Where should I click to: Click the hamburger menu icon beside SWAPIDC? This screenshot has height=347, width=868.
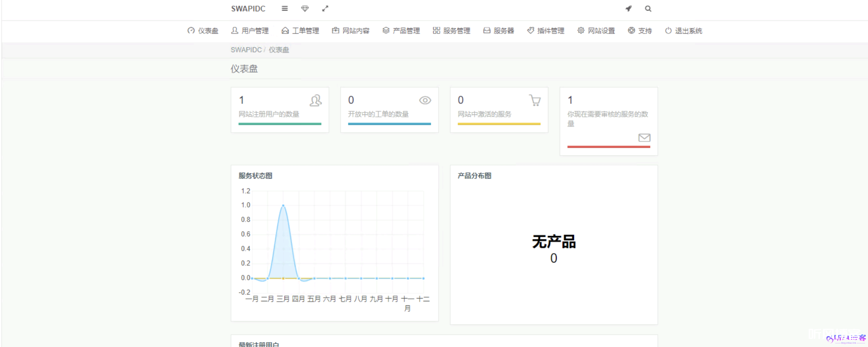[x=284, y=8]
